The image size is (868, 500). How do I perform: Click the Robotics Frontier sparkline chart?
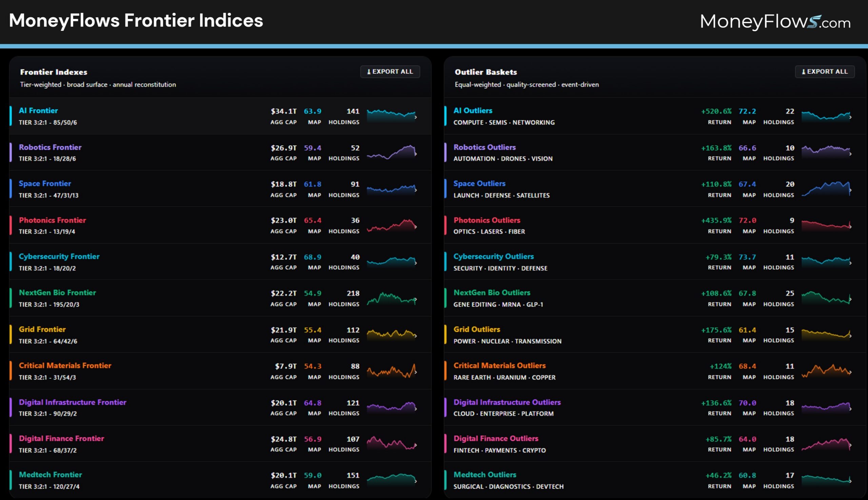pyautogui.click(x=392, y=152)
